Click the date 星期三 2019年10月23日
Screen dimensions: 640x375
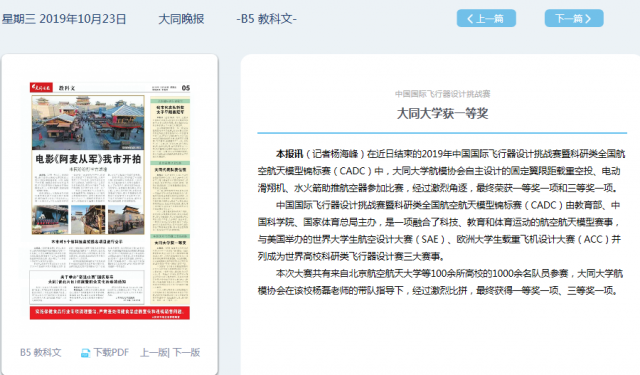(x=64, y=19)
